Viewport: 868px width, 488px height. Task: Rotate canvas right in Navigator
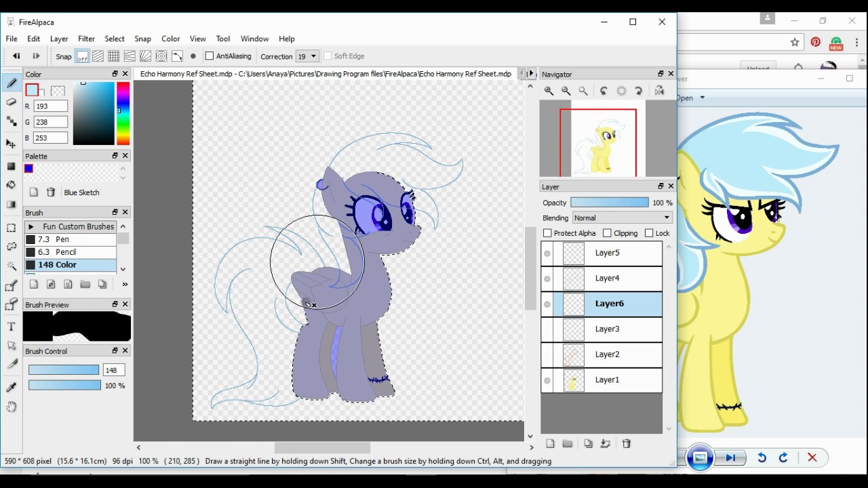[x=639, y=91]
